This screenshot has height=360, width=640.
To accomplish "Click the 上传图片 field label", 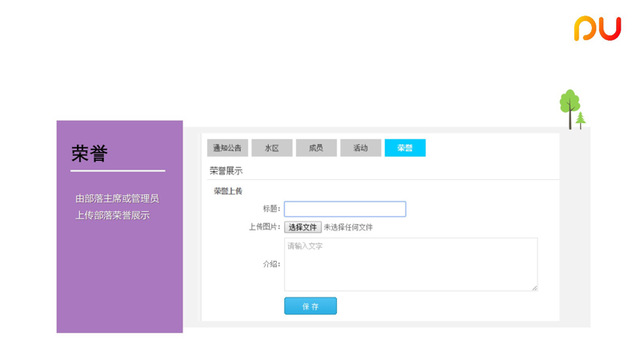I will [x=264, y=227].
